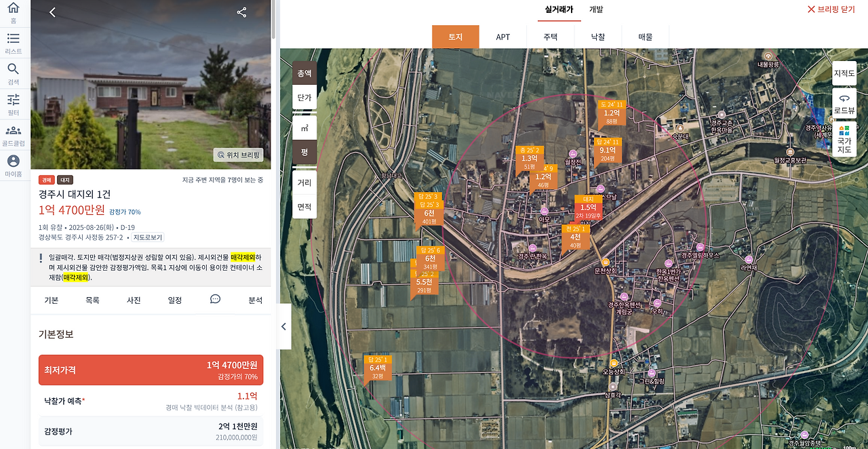Switch to 국가지도 national map
Image resolution: width=868 pixels, height=449 pixels.
tap(844, 139)
